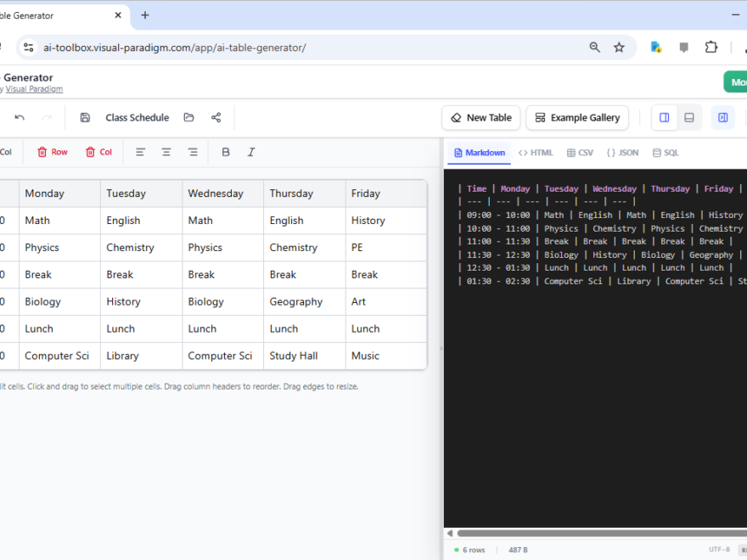Switch to the HTML export tab
This screenshot has height=560, width=747.
click(536, 153)
